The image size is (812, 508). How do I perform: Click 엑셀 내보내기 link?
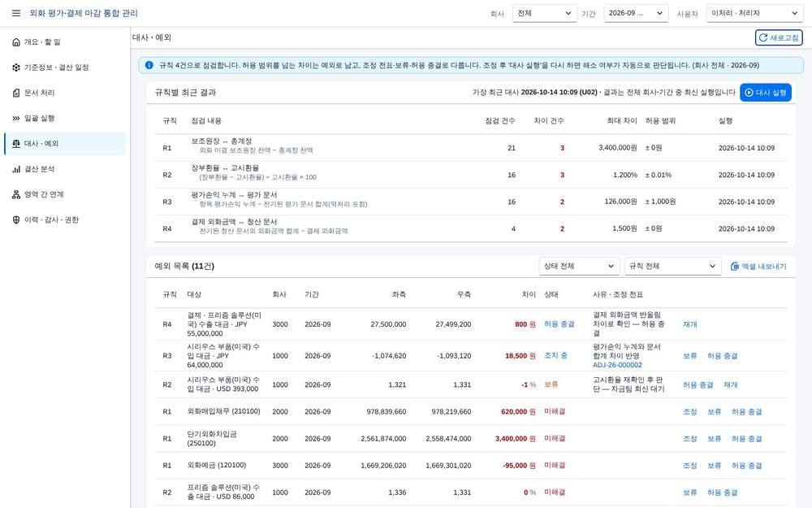coord(758,267)
